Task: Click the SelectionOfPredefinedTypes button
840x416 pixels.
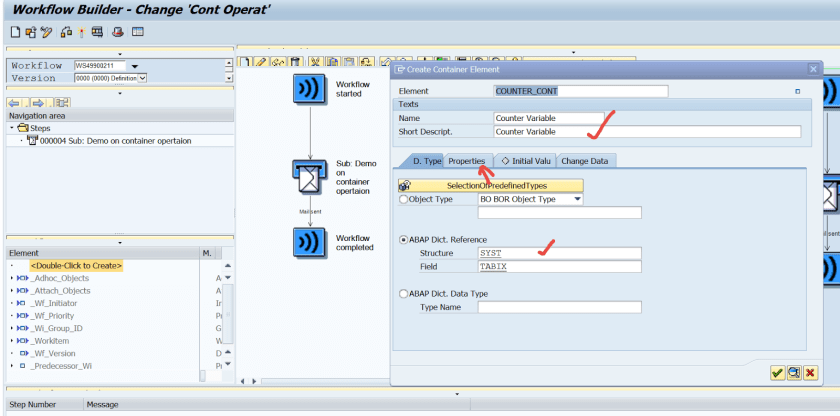Action: (x=494, y=185)
